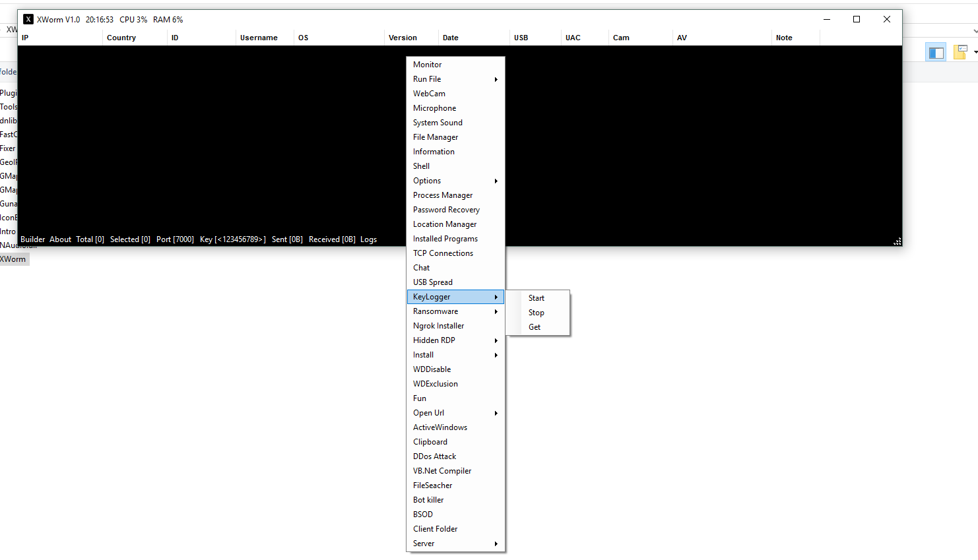Select the USB Spread option
The image size is (978, 560).
click(x=432, y=282)
